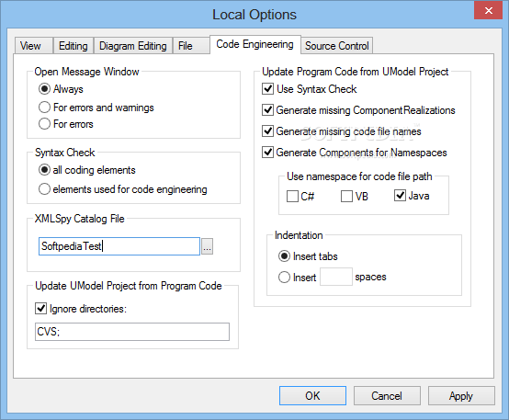Switch to the View tab

pos(30,46)
